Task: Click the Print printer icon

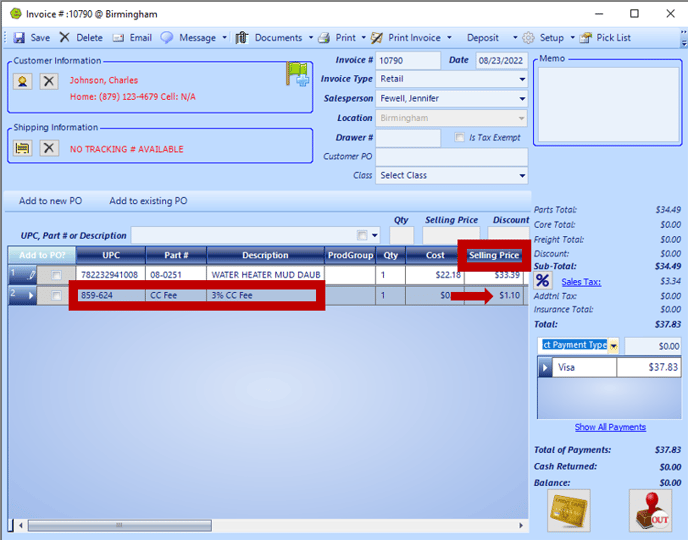Action: coord(324,38)
